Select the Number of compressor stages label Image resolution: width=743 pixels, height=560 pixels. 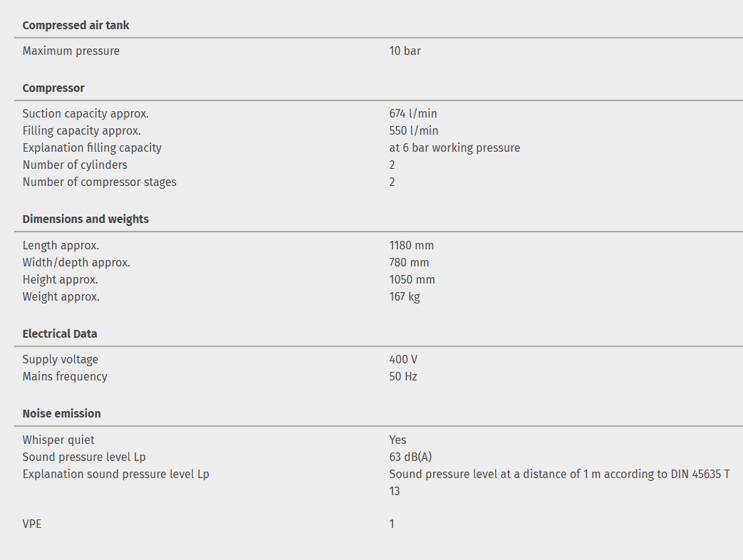(x=99, y=182)
